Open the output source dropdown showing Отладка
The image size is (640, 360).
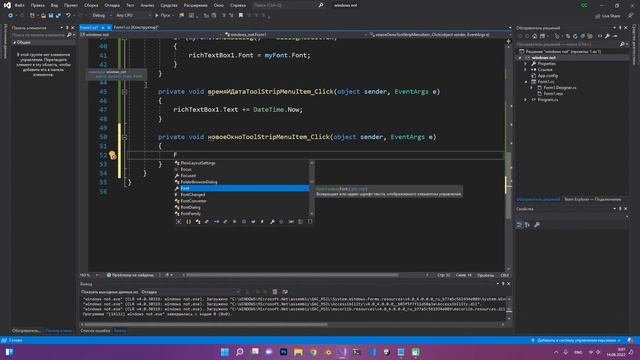[x=191, y=292]
